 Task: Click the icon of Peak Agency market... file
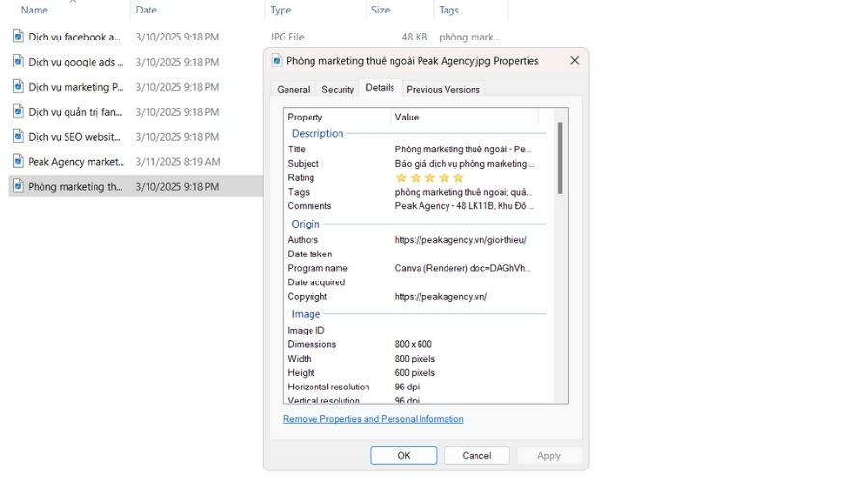point(18,161)
